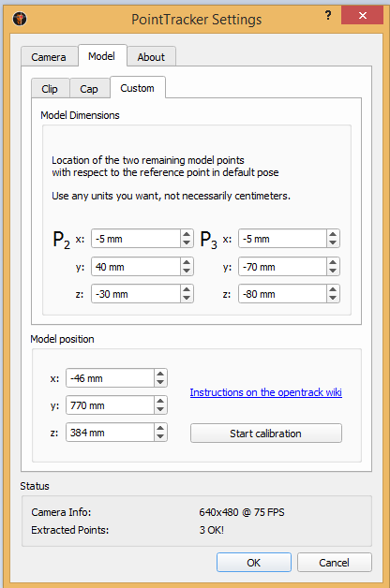This screenshot has height=588, width=390.
Task: Decrease P3 x value with down arrow
Action: tap(333, 243)
